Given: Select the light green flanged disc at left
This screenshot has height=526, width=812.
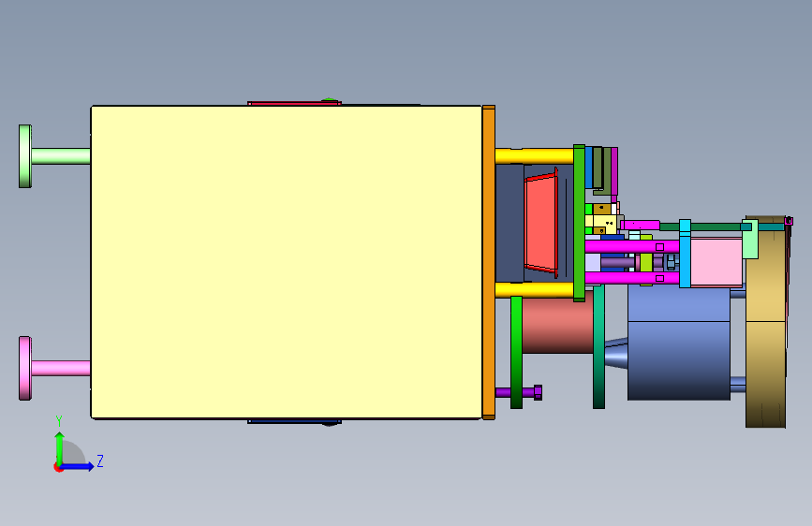Looking at the screenshot, I should pyautogui.click(x=25, y=155).
